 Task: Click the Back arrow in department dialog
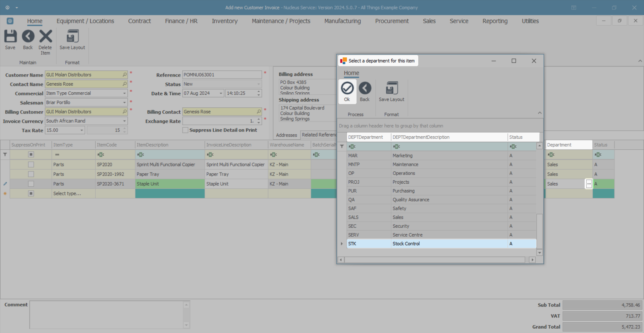365,89
